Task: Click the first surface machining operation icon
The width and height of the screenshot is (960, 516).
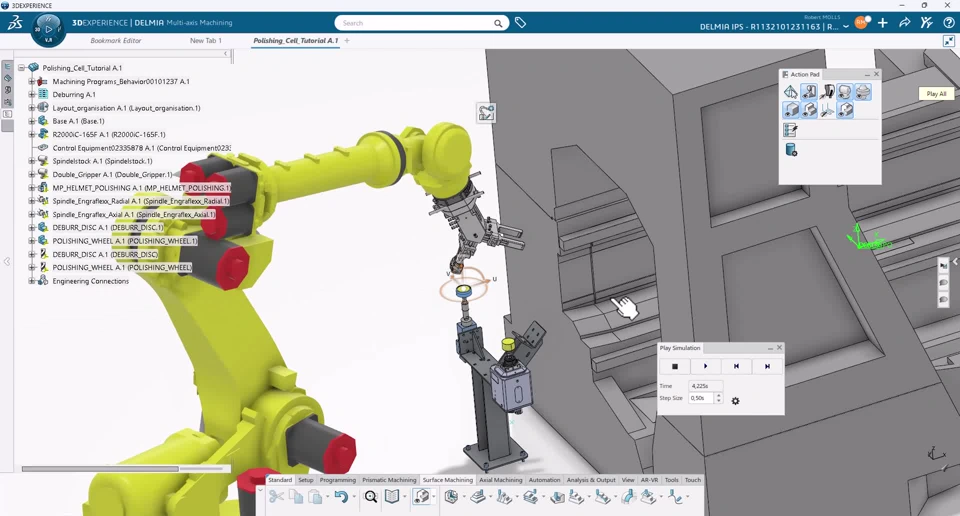Action: (451, 496)
